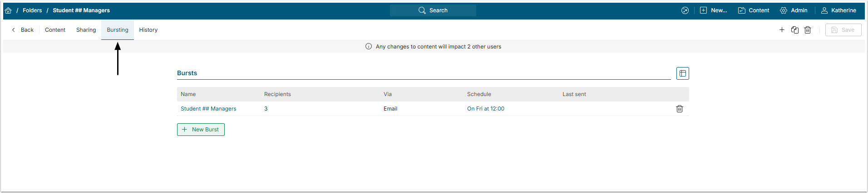Viewport: 868px width, 193px height.
Task: Delete the Student ## Managers burst row
Action: pyautogui.click(x=680, y=109)
